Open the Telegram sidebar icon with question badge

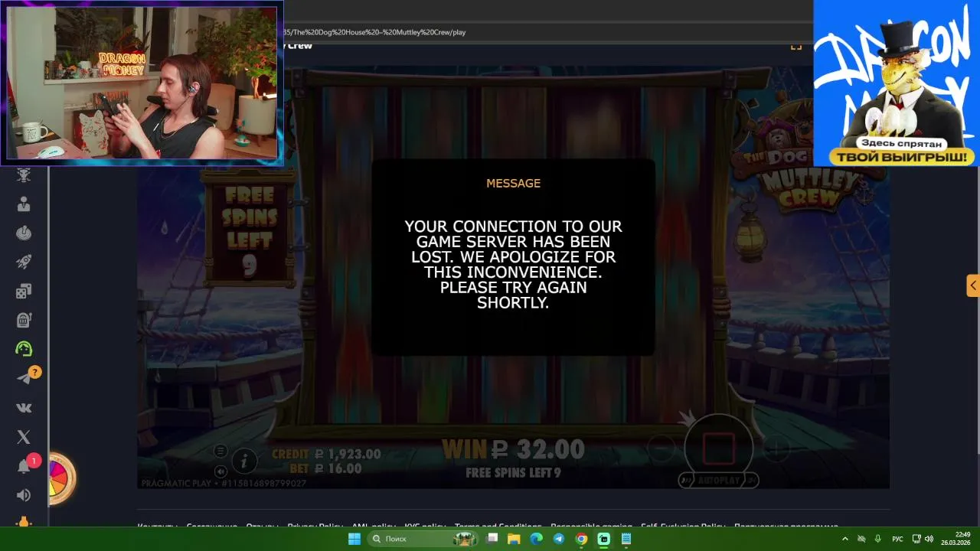point(25,377)
